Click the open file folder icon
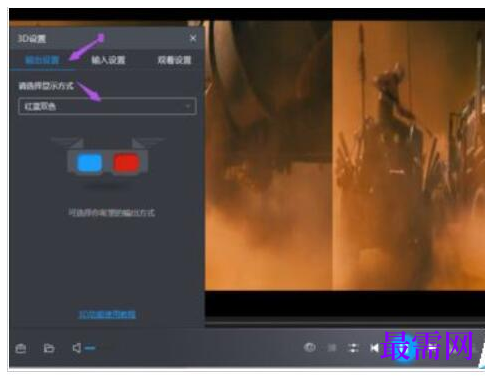Screen dimensions: 492x377 (x=49, y=348)
